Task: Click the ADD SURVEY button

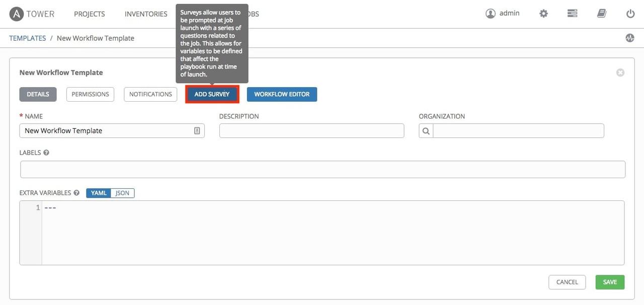Action: point(211,94)
